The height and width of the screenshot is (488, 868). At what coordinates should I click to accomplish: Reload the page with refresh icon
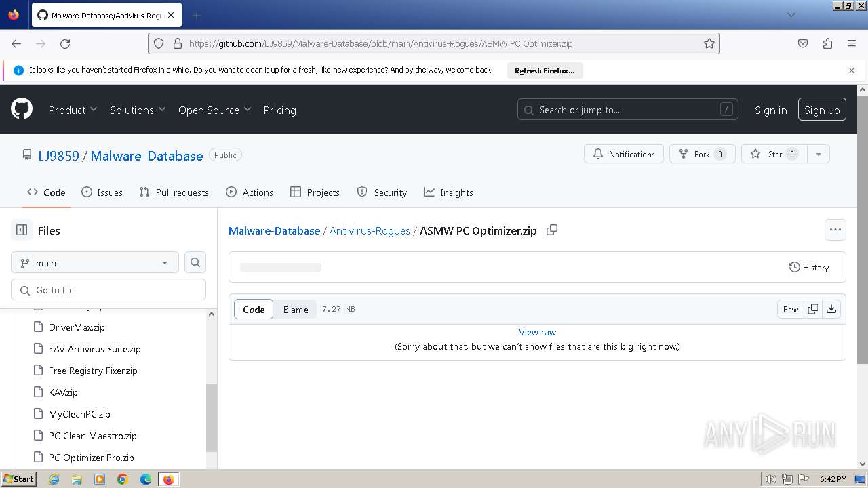click(x=65, y=43)
